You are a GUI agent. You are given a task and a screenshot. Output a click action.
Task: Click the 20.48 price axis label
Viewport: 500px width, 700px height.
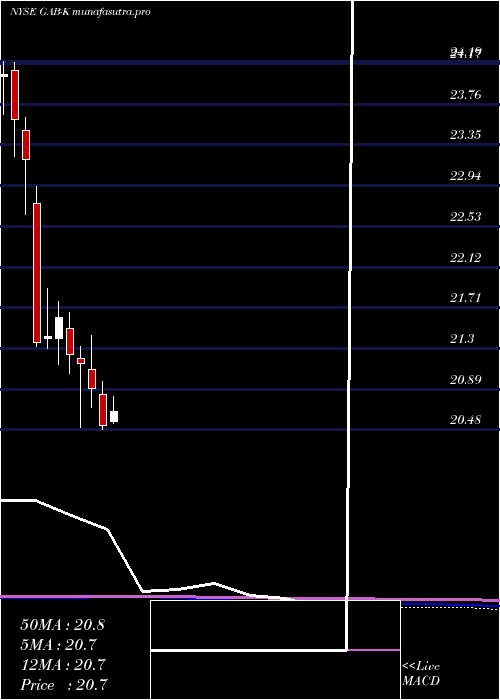pyautogui.click(x=466, y=420)
